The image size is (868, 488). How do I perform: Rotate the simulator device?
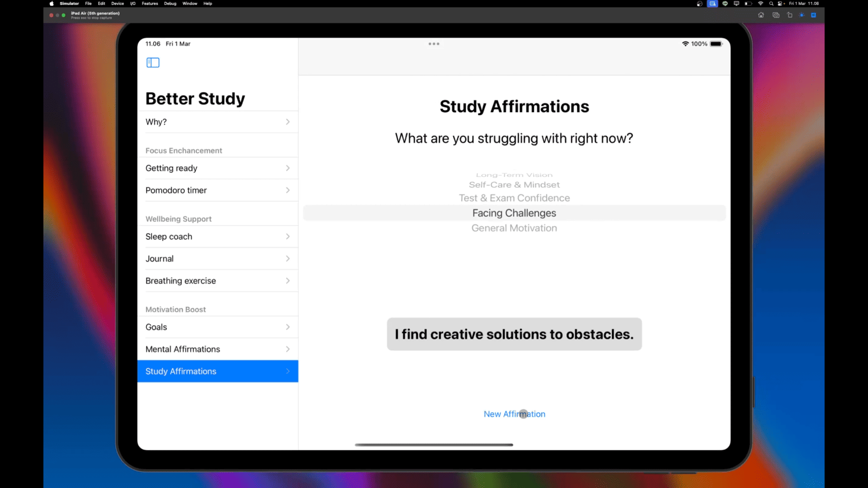tap(789, 15)
